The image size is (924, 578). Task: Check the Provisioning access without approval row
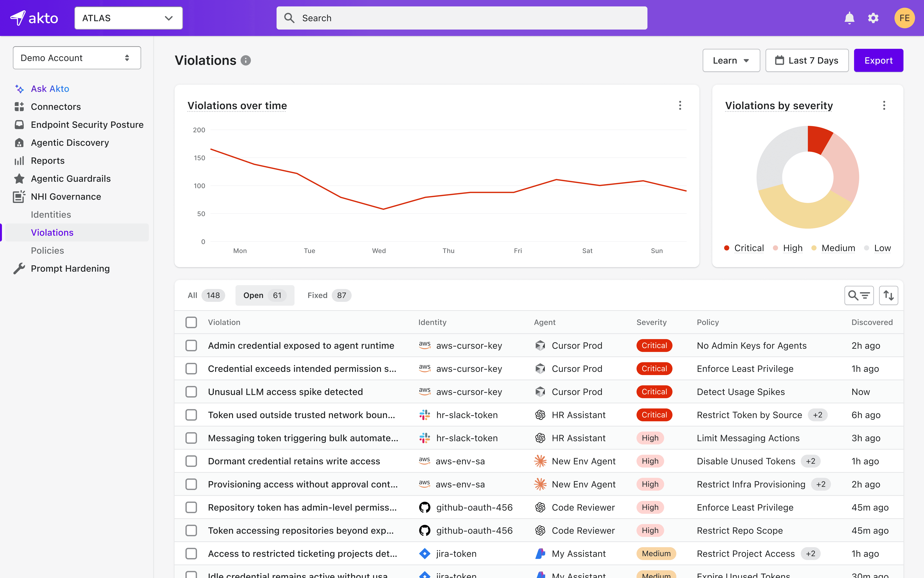191,484
